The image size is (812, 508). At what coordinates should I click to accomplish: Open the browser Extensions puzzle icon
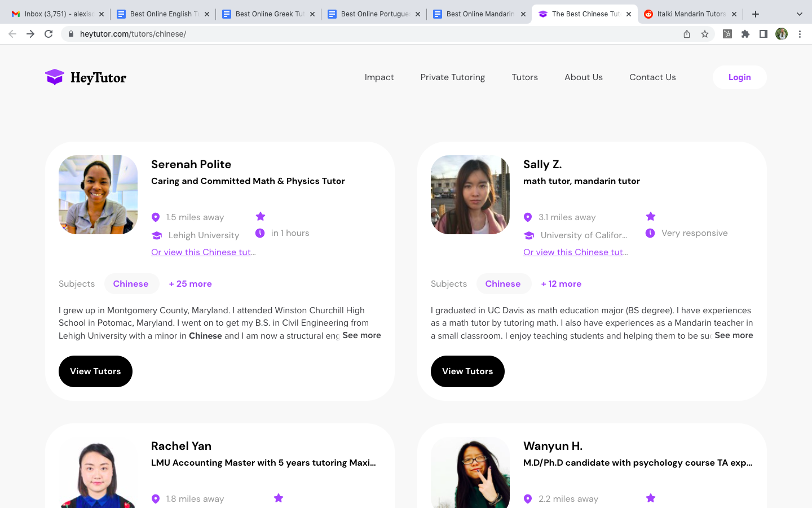[745, 34]
